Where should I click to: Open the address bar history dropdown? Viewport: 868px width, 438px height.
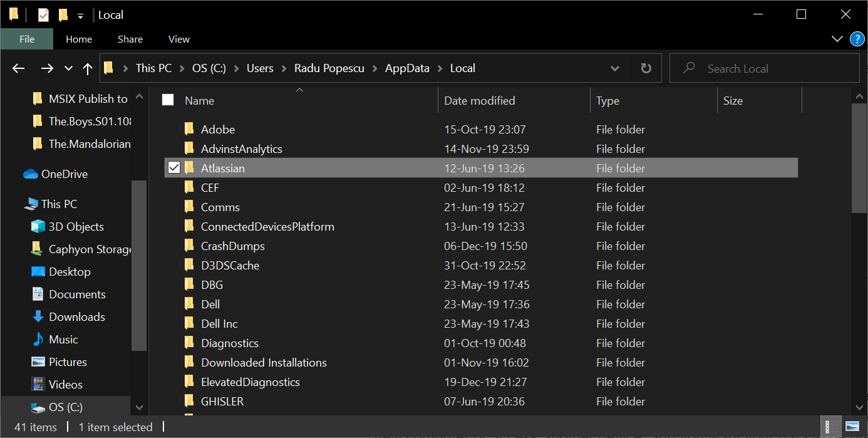615,68
